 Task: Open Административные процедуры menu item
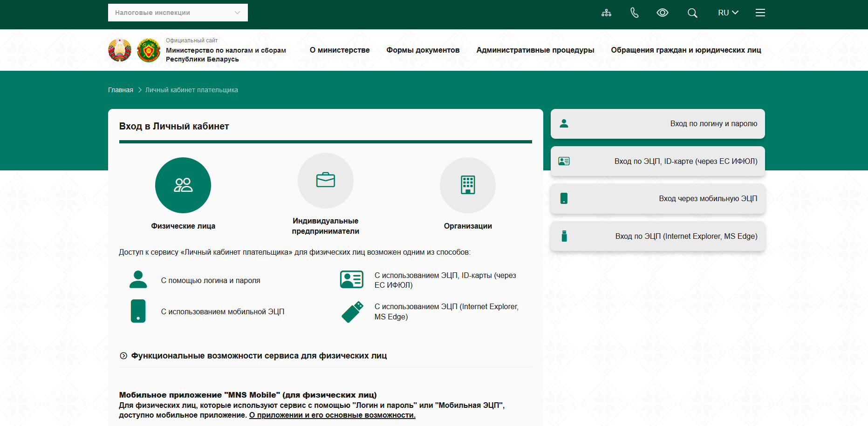(x=535, y=50)
